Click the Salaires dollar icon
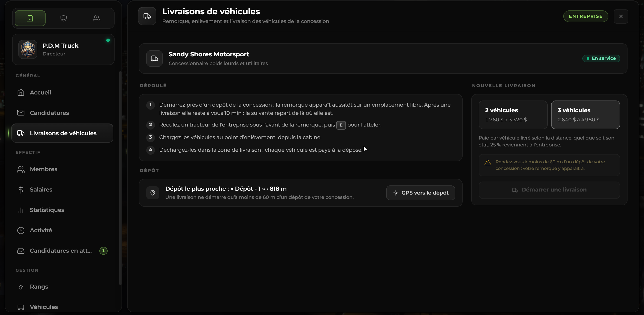 pos(21,190)
